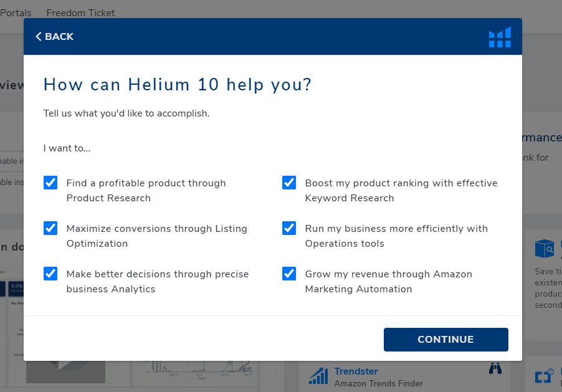Click the 'I want to...' label
This screenshot has width=562, height=392.
point(67,148)
